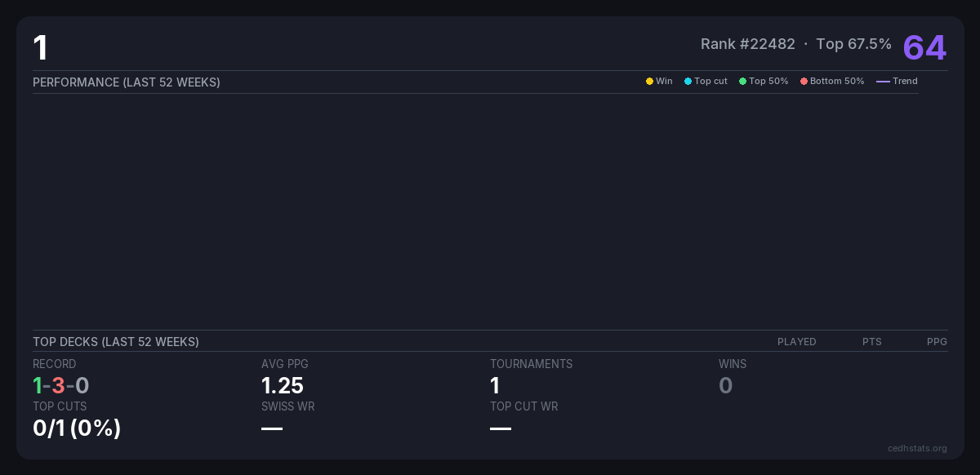Click the 1.25 average PPG value
This screenshot has width=980, height=475.
click(283, 385)
